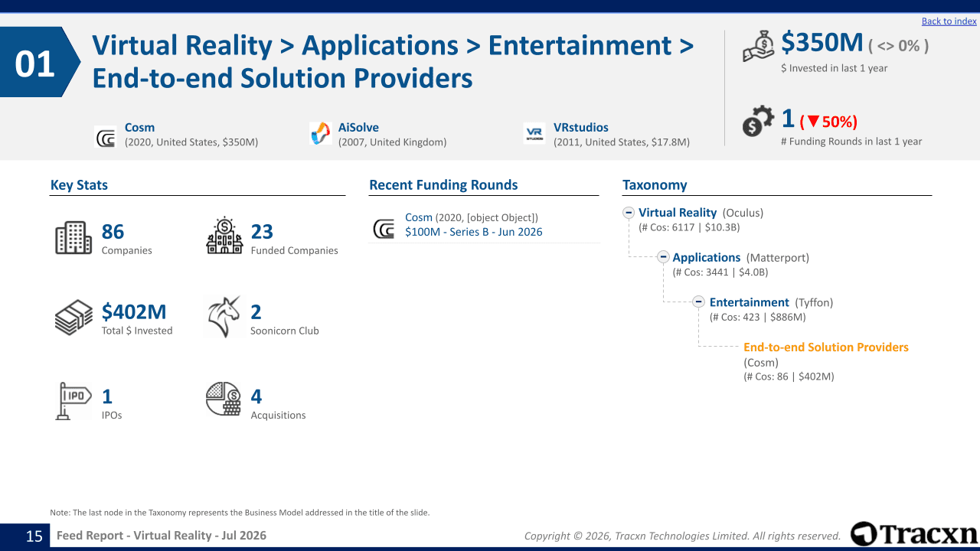
Task: Open the AiSolve company link
Action: [358, 128]
